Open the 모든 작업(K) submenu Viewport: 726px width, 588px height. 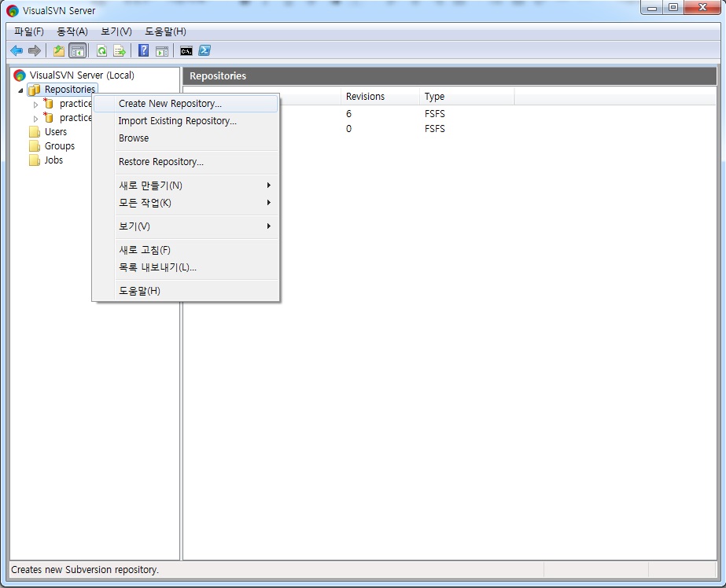pos(186,203)
